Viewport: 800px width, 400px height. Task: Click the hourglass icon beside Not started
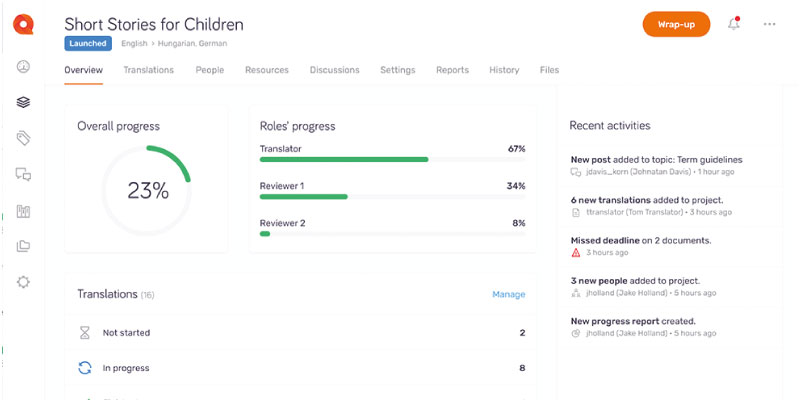(85, 333)
